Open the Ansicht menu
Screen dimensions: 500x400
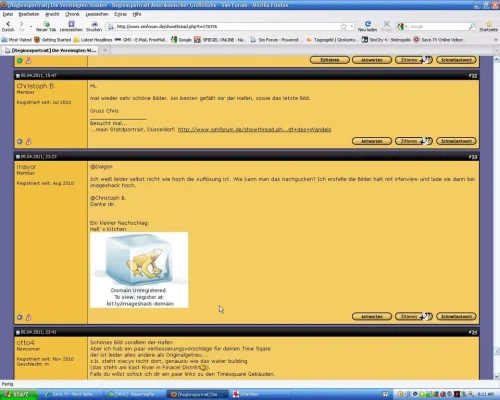pos(52,14)
